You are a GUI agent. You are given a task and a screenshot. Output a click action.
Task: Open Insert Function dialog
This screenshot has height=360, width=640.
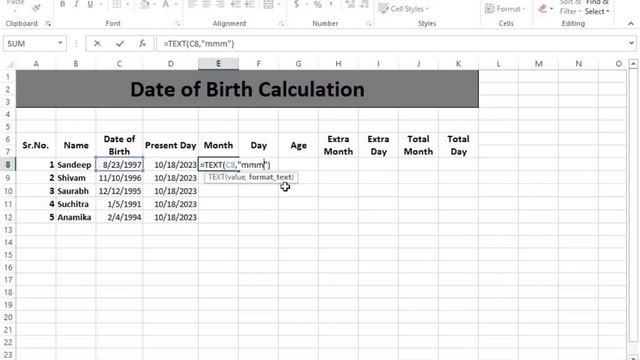tap(142, 43)
